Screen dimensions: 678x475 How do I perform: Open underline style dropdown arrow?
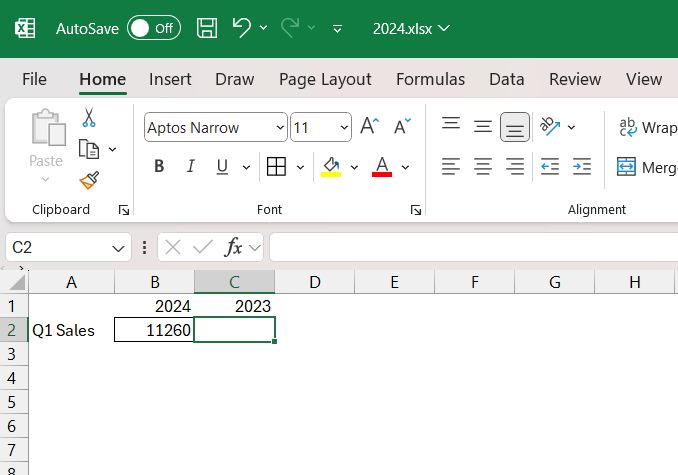[246, 167]
